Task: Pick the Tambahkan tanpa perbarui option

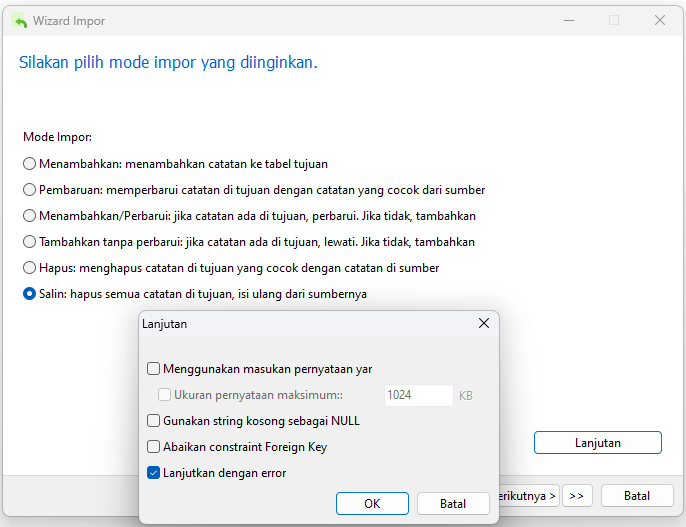Action: (29, 242)
